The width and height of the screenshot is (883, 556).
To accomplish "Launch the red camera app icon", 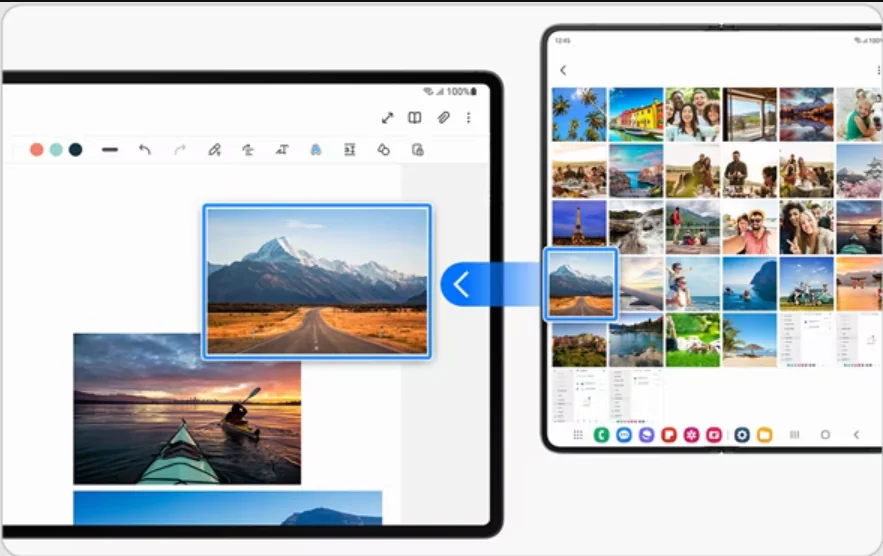I will [714, 434].
